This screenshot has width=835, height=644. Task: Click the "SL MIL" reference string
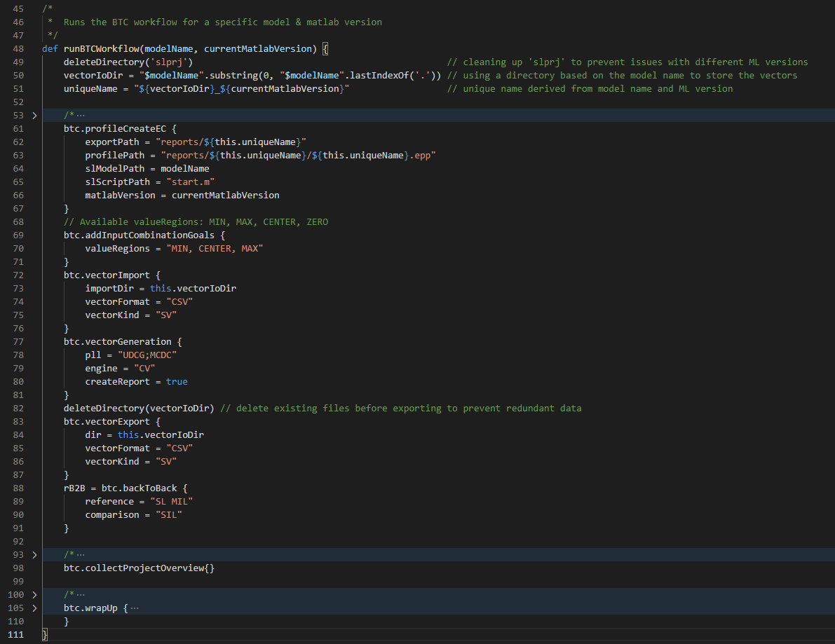(172, 501)
